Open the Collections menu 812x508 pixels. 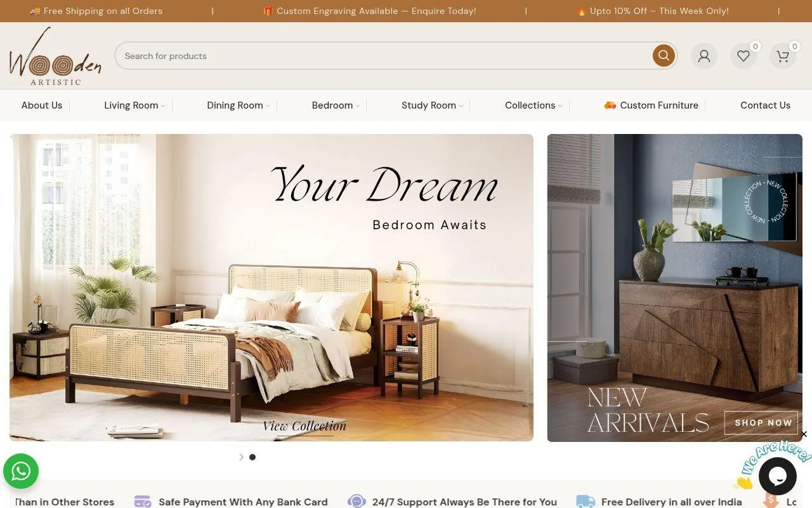point(530,105)
